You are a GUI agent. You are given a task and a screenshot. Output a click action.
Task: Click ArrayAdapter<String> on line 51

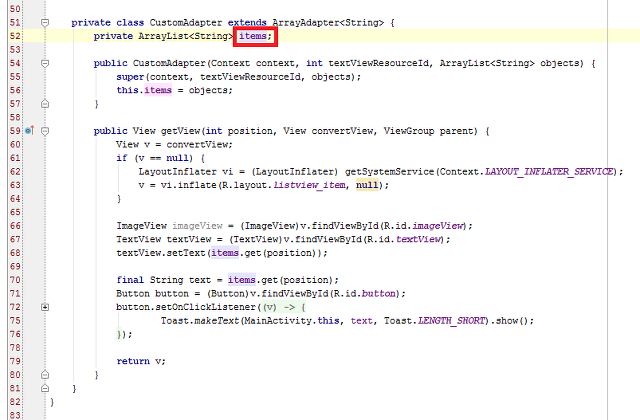click(328, 23)
